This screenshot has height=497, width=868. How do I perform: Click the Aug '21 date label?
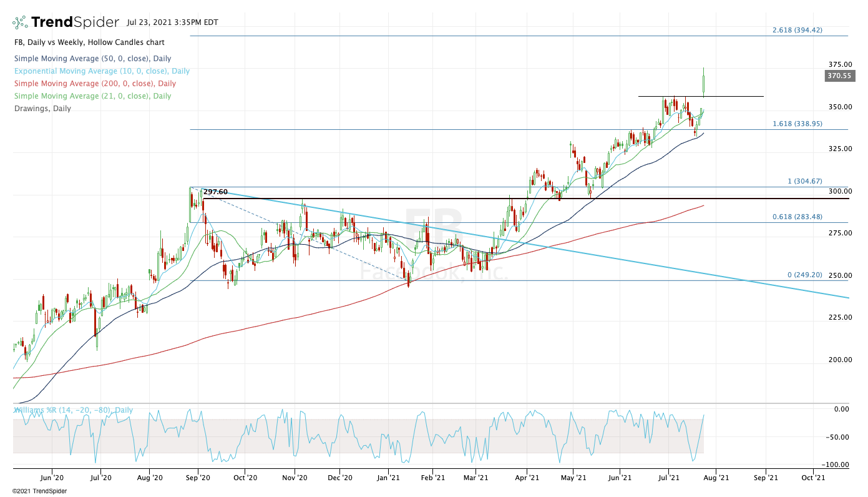pos(716,478)
